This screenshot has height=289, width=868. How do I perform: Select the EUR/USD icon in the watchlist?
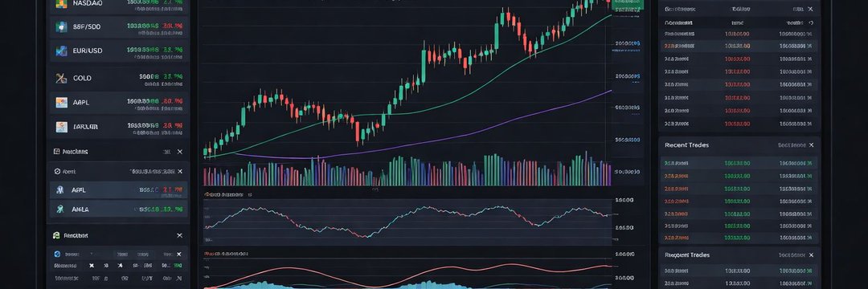point(61,51)
